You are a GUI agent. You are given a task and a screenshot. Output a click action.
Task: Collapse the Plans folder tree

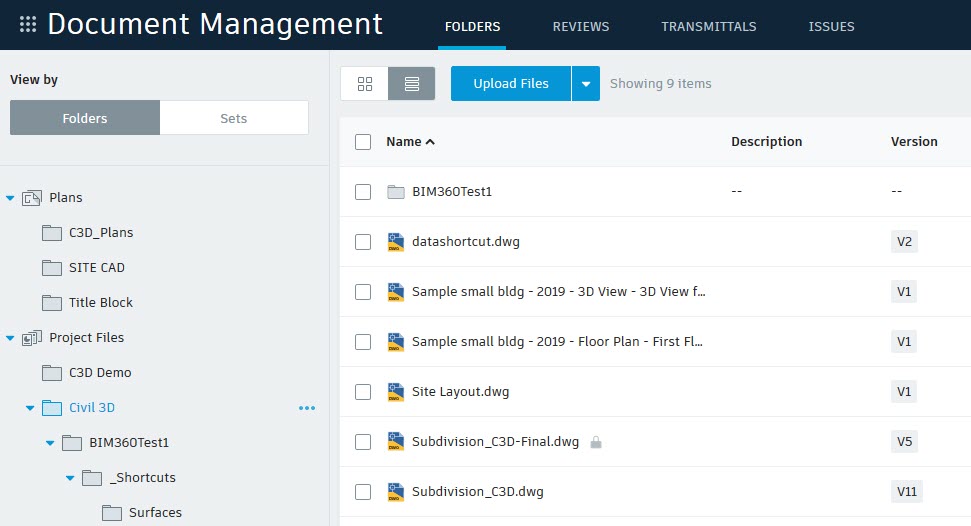[x=11, y=198]
